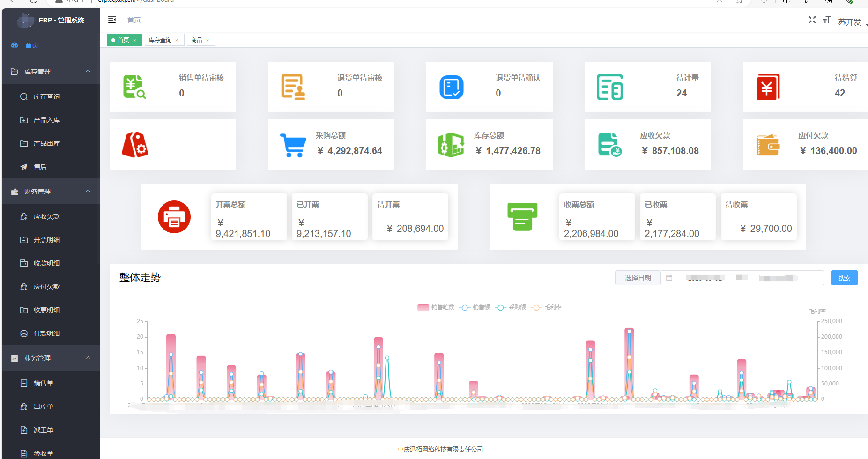Open 应收欠款 from the sidebar
Image resolution: width=868 pixels, height=459 pixels.
coord(51,216)
